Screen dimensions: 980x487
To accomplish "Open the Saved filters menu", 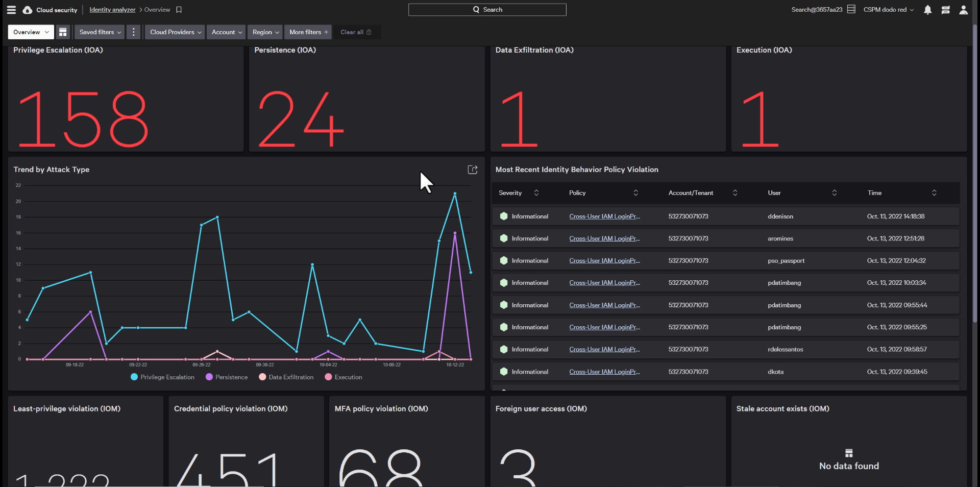I will coord(100,32).
